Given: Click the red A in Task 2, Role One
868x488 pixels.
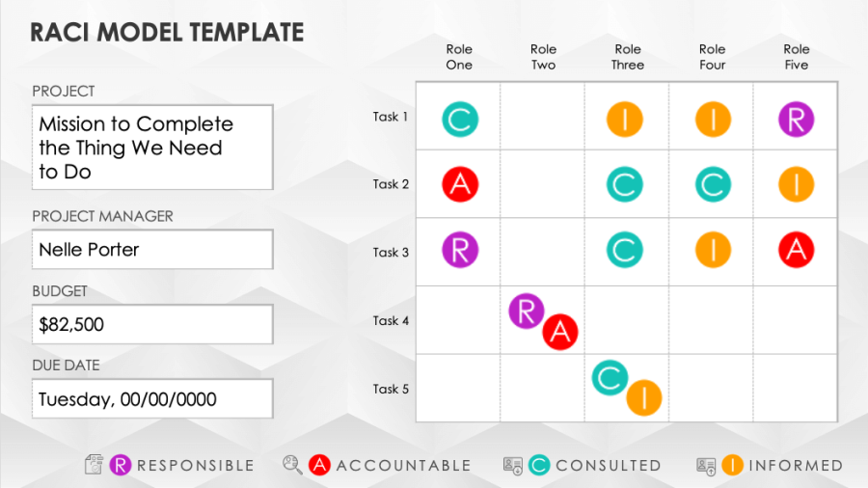Looking at the screenshot, I should click(460, 184).
